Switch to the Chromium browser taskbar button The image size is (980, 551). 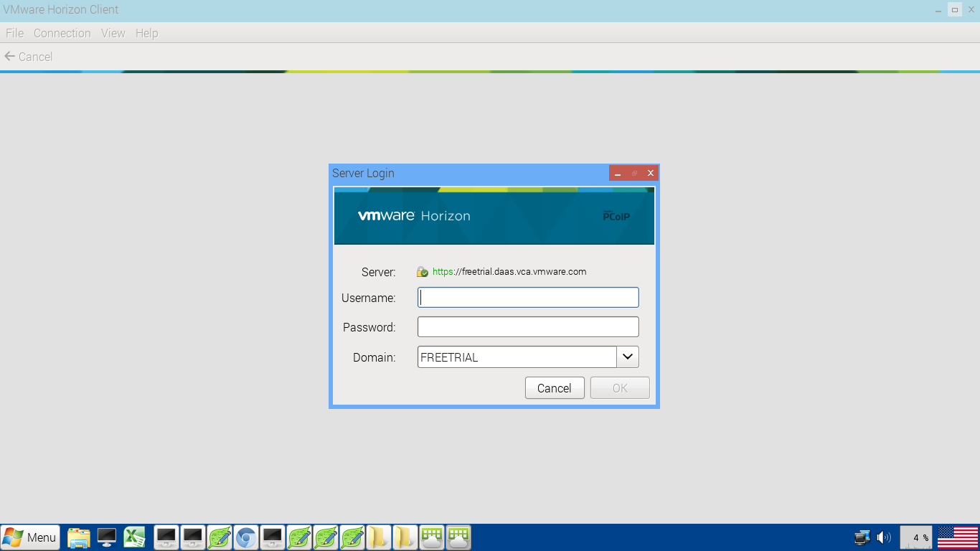[x=246, y=537]
